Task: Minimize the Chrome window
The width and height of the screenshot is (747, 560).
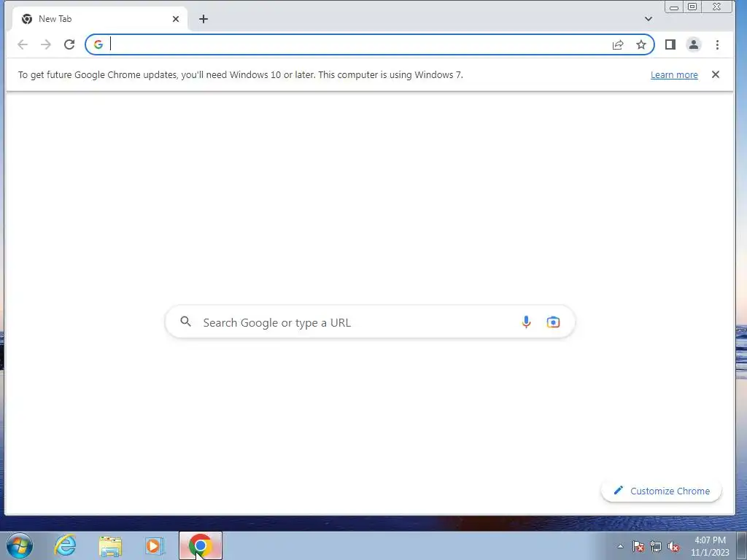Action: click(x=673, y=7)
